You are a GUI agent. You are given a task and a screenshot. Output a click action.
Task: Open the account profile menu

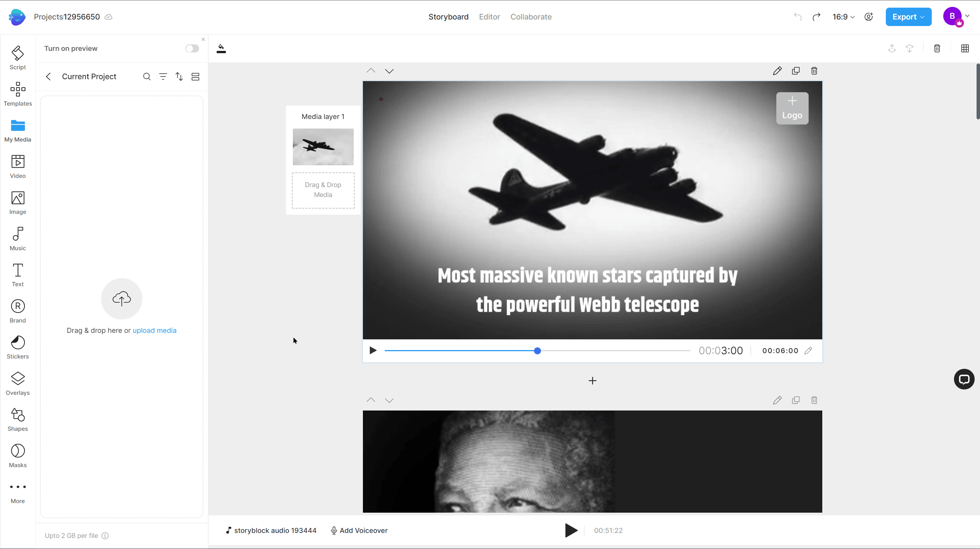956,17
